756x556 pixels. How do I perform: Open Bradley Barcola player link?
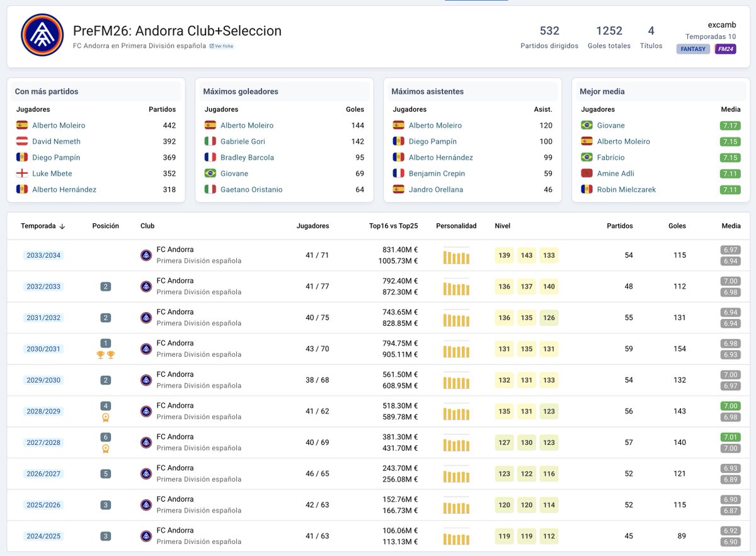click(248, 158)
